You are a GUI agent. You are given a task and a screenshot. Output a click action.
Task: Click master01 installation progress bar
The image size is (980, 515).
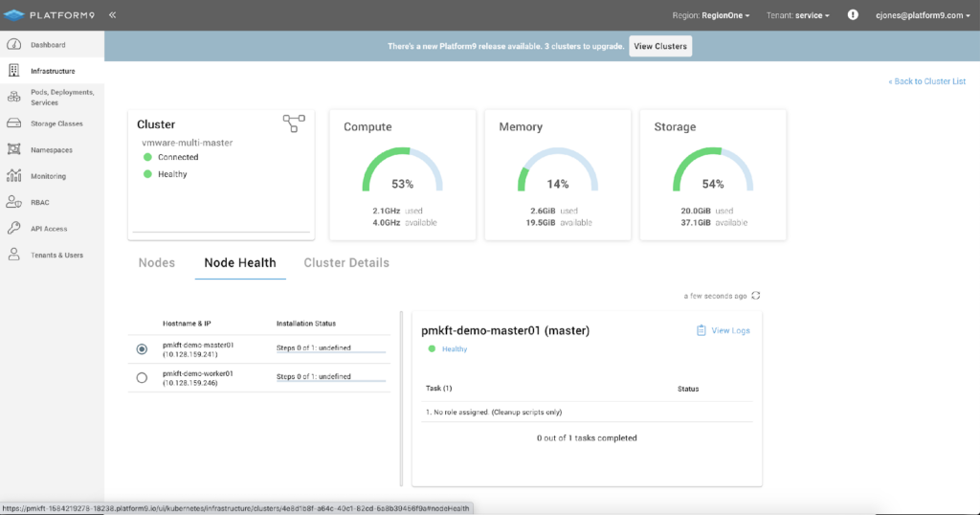pyautogui.click(x=330, y=352)
